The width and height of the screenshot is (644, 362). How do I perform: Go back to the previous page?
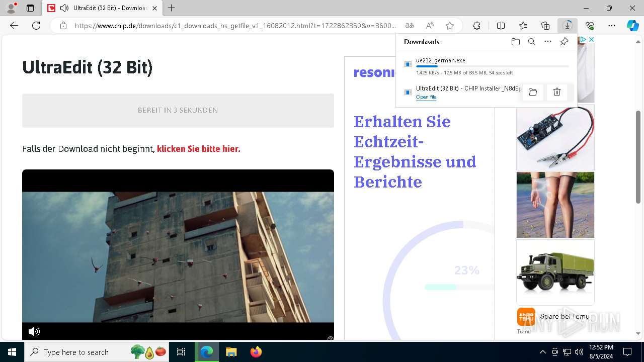click(x=14, y=26)
